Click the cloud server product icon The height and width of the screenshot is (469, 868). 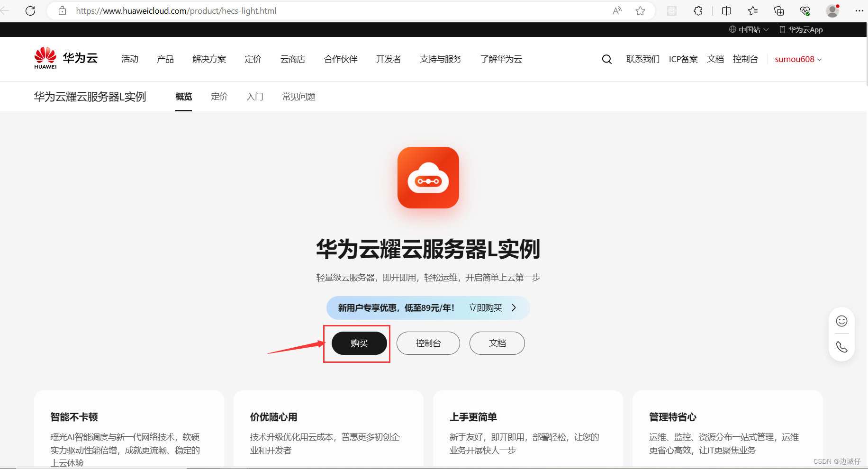[x=428, y=178]
